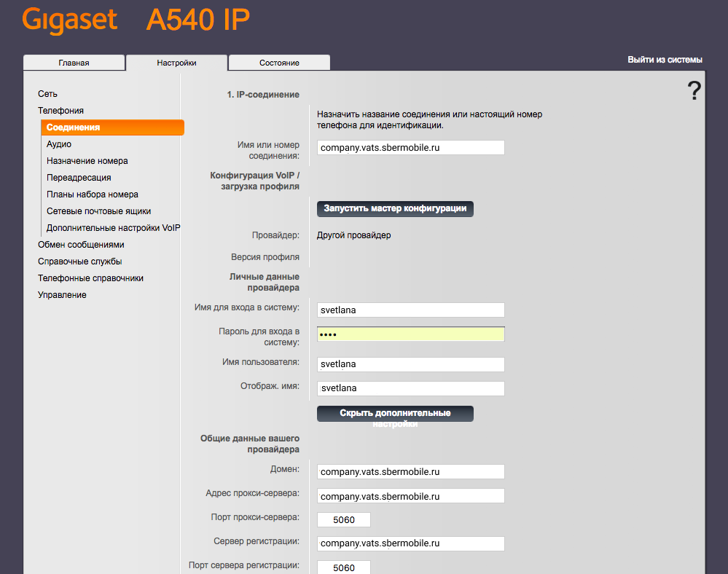The image size is (728, 574).
Task: Open Планы набора номера page
Action: tap(92, 194)
